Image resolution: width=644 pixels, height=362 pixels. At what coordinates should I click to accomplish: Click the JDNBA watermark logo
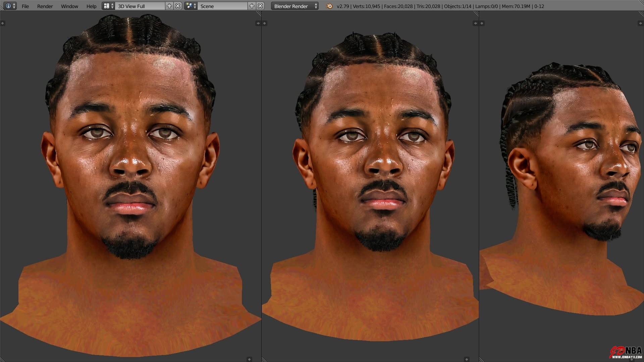(x=626, y=352)
